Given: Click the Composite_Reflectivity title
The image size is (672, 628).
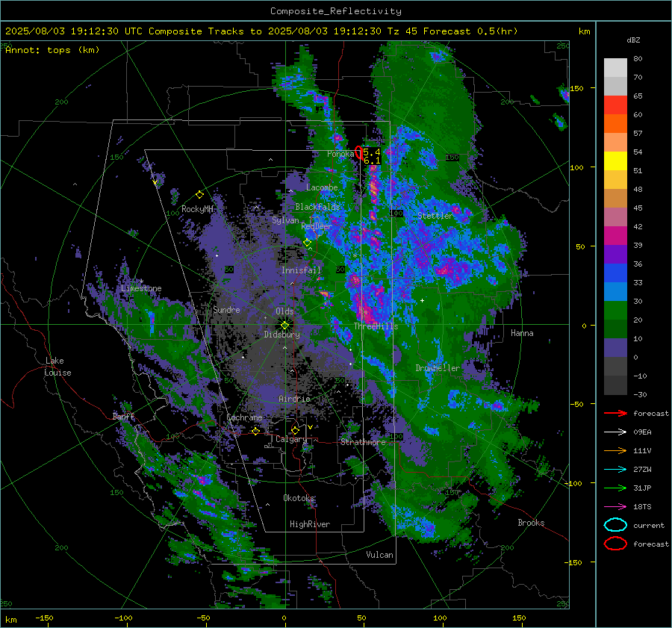Looking at the screenshot, I should [335, 11].
